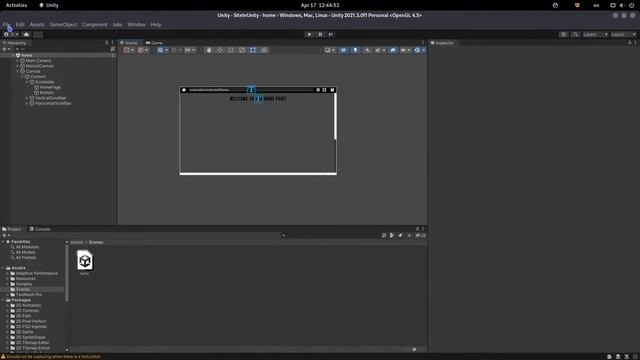
Task: Expand the Adaptive Performance folder
Action: 7,273
